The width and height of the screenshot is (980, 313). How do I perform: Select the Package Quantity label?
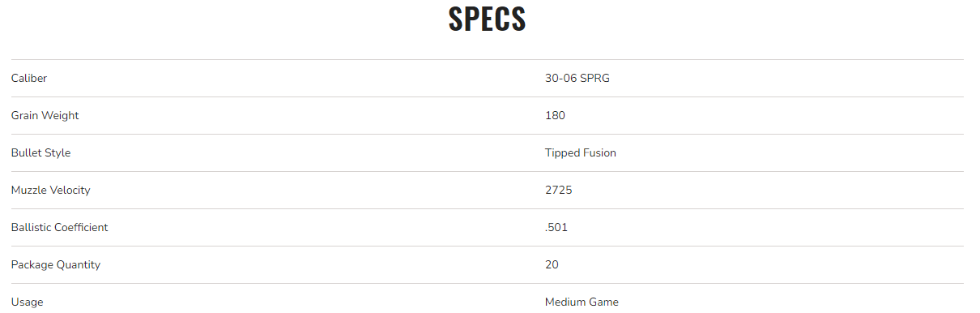pos(56,264)
